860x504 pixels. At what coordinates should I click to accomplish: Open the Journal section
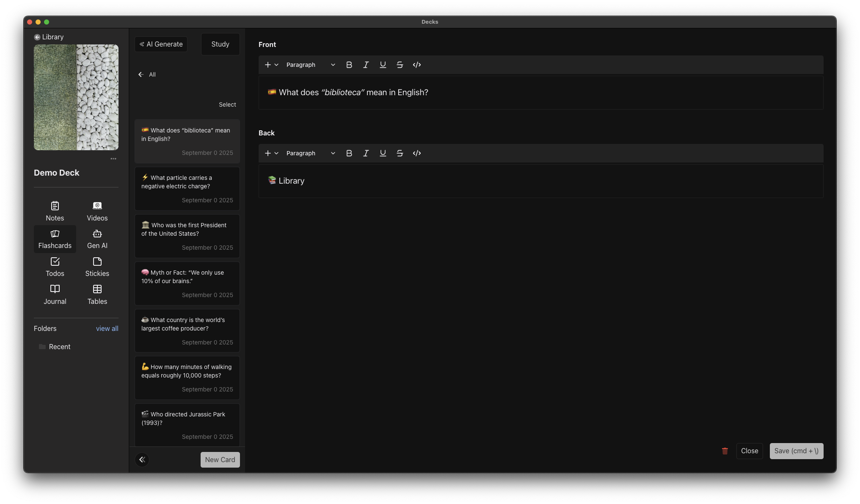point(55,295)
